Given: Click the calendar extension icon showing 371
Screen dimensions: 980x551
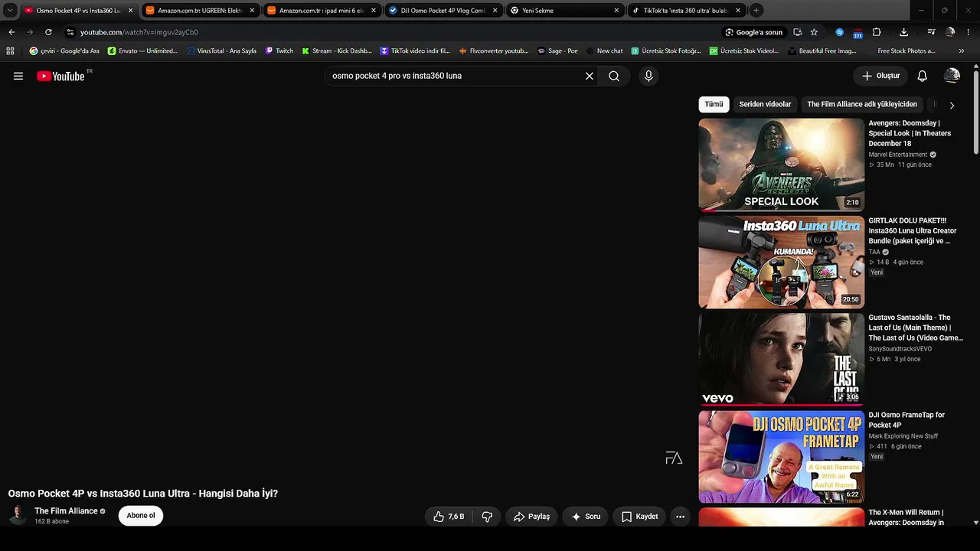Looking at the screenshot, I should (857, 32).
